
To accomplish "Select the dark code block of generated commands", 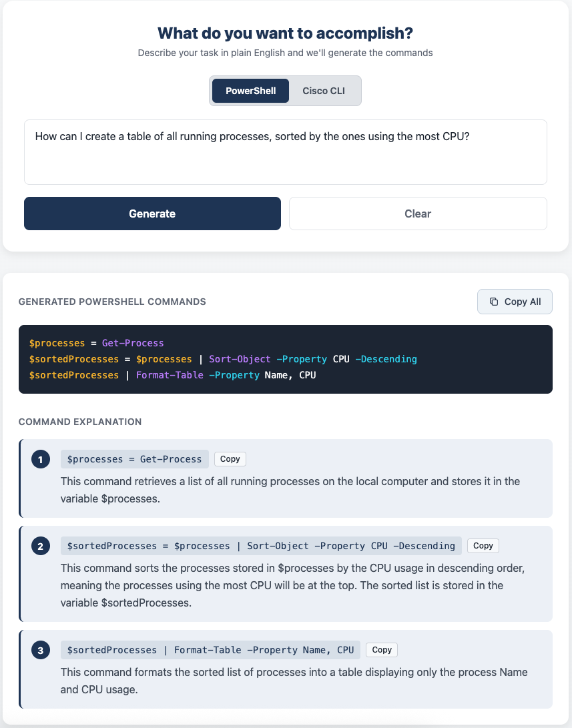I will pyautogui.click(x=285, y=360).
